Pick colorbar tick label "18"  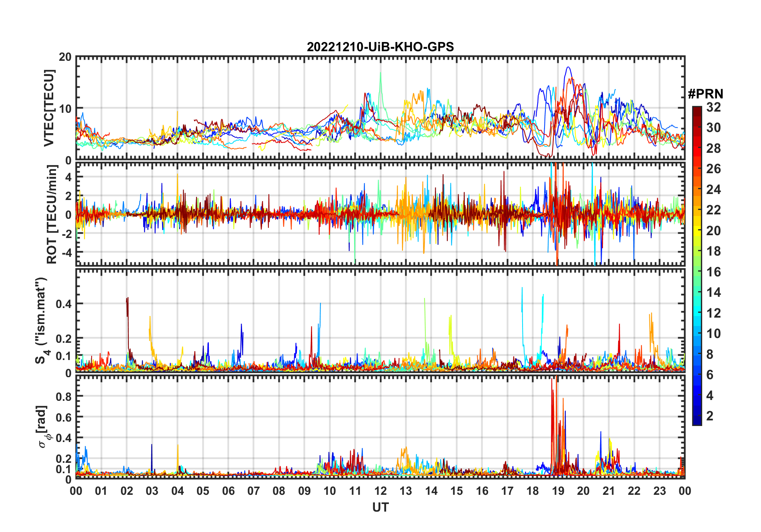(714, 251)
